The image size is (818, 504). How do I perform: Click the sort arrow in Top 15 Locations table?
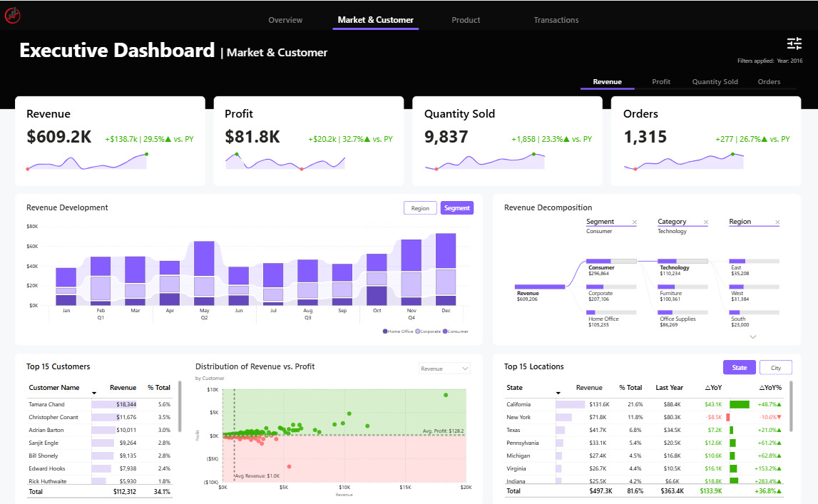click(558, 393)
